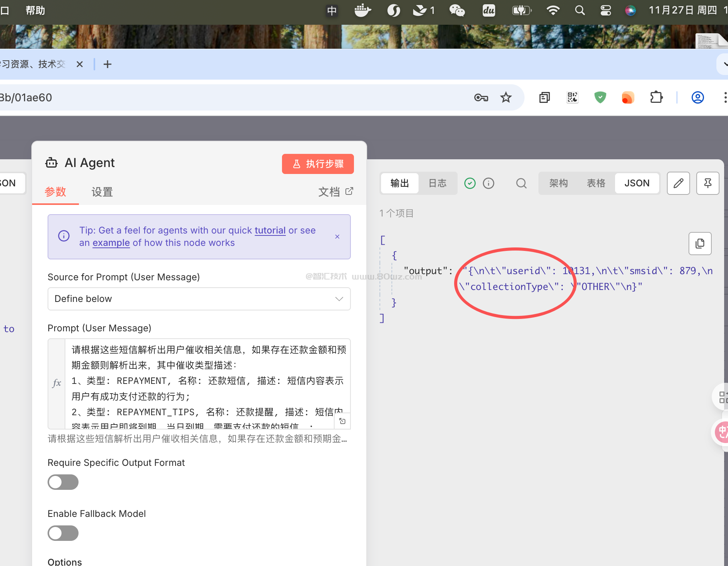
Task: Dismiss the agent tip banner
Action: [337, 237]
